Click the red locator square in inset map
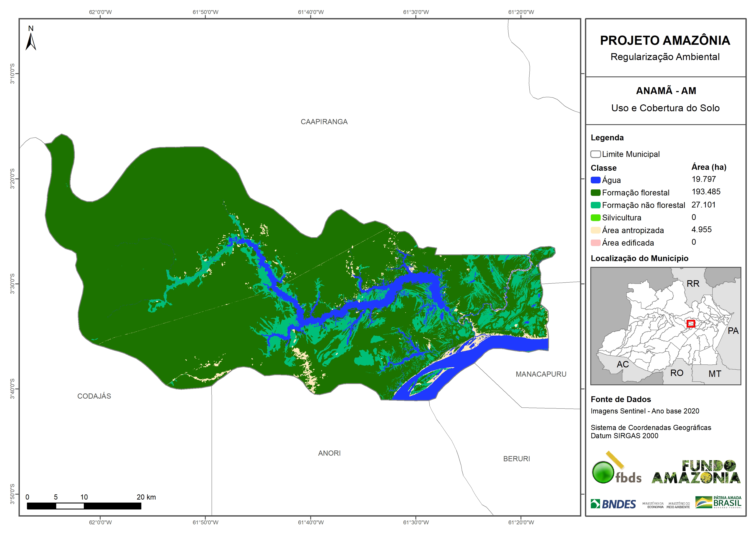 click(691, 324)
